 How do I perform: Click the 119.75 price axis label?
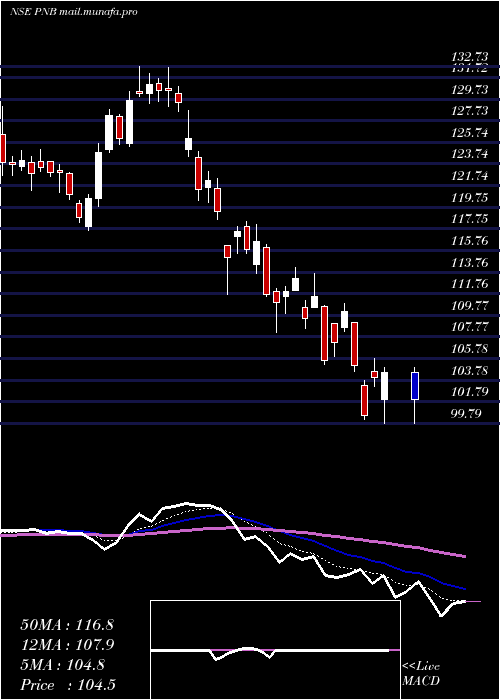[x=469, y=198]
